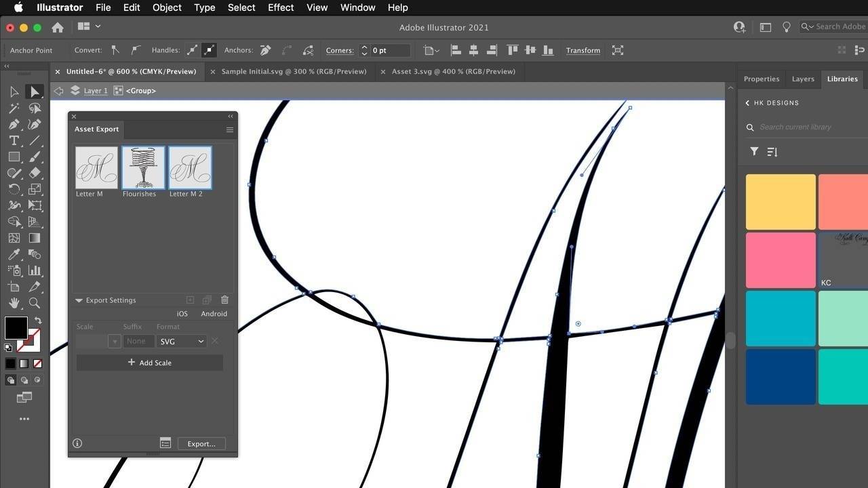Image resolution: width=868 pixels, height=488 pixels.
Task: Open the Effect menu
Action: point(280,7)
